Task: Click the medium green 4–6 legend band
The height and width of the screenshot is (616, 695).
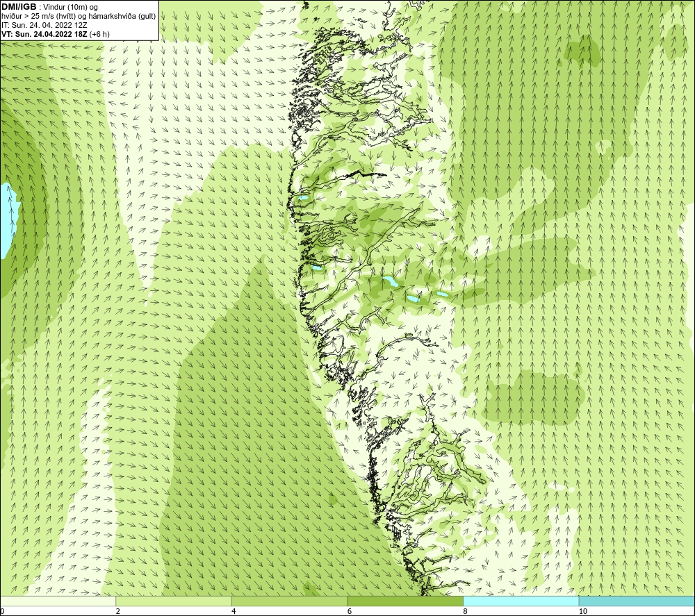Action: point(289,601)
